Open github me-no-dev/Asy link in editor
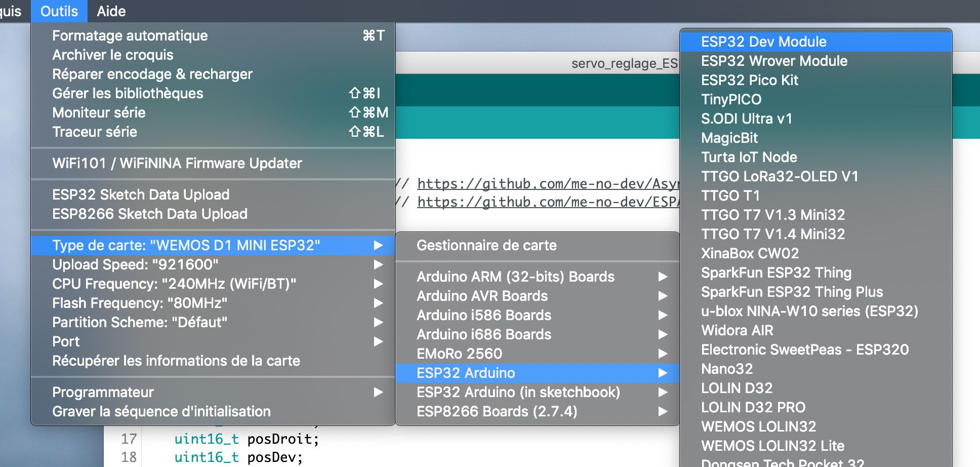The image size is (980, 467). click(x=548, y=184)
